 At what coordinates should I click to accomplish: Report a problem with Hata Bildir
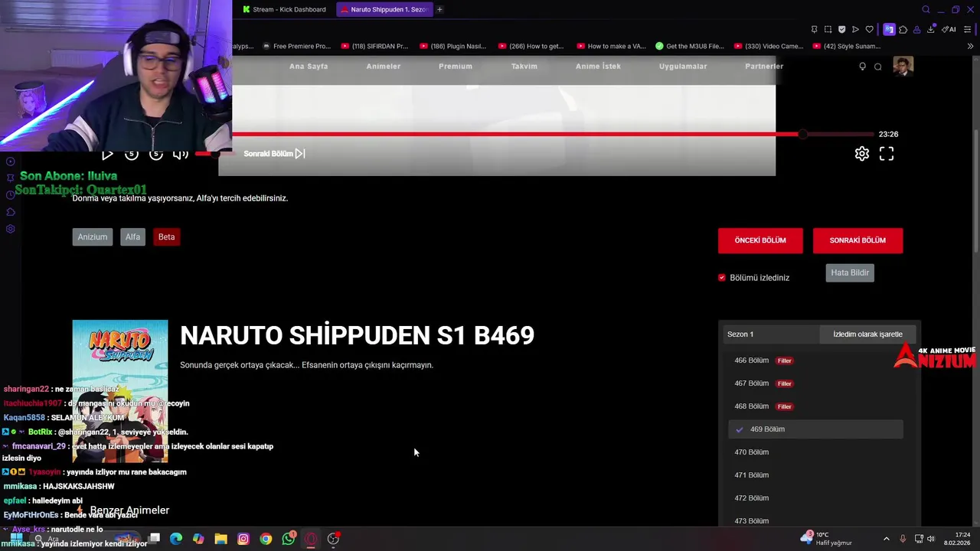tap(850, 272)
